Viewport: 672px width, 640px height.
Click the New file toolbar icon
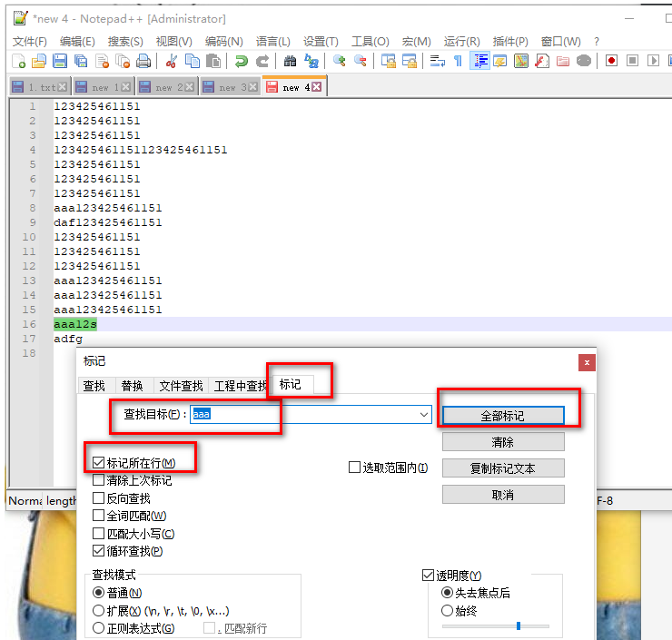coord(18,61)
